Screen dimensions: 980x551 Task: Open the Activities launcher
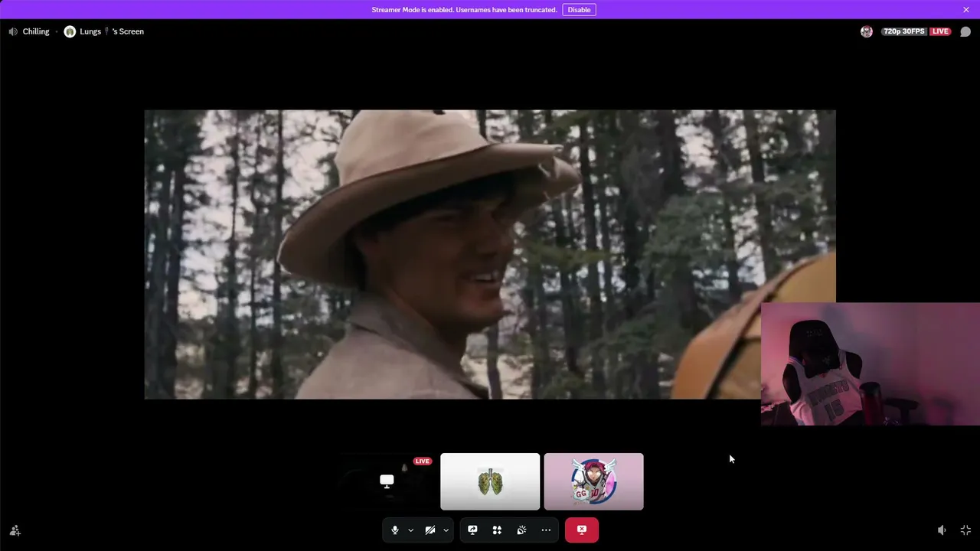[497, 530]
